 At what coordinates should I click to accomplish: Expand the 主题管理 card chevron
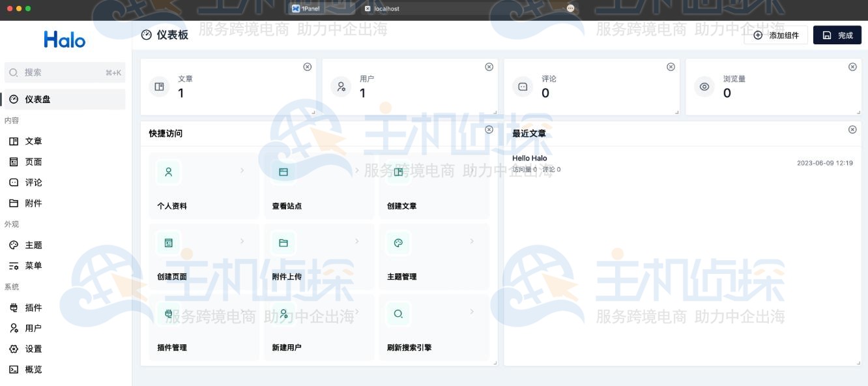(x=472, y=240)
